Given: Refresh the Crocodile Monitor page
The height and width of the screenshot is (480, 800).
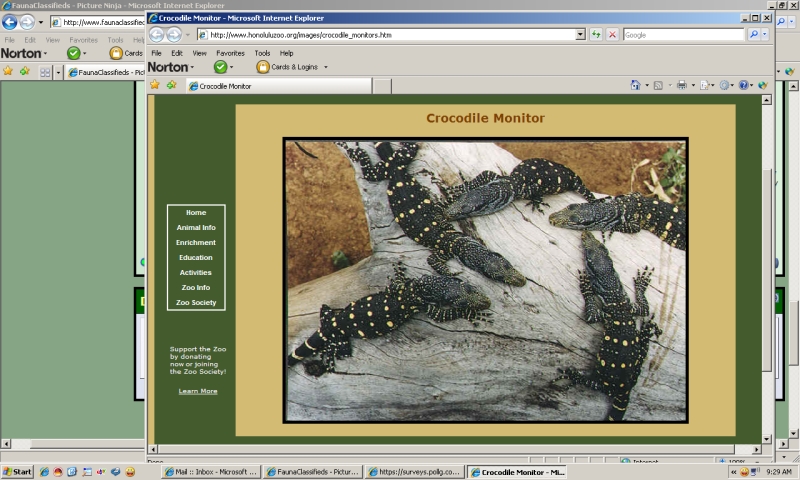Looking at the screenshot, I should (x=595, y=35).
